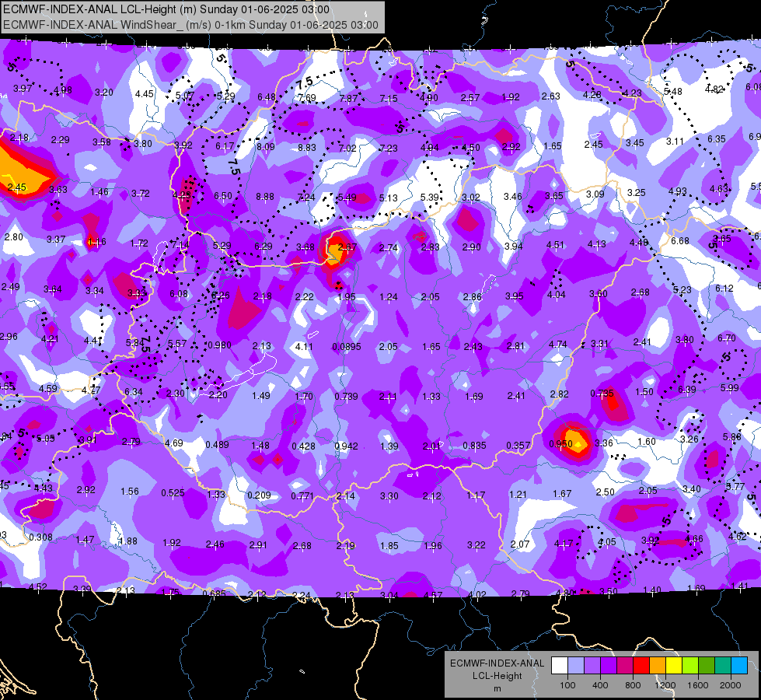Click the wind shear value 6.12

click(724, 288)
